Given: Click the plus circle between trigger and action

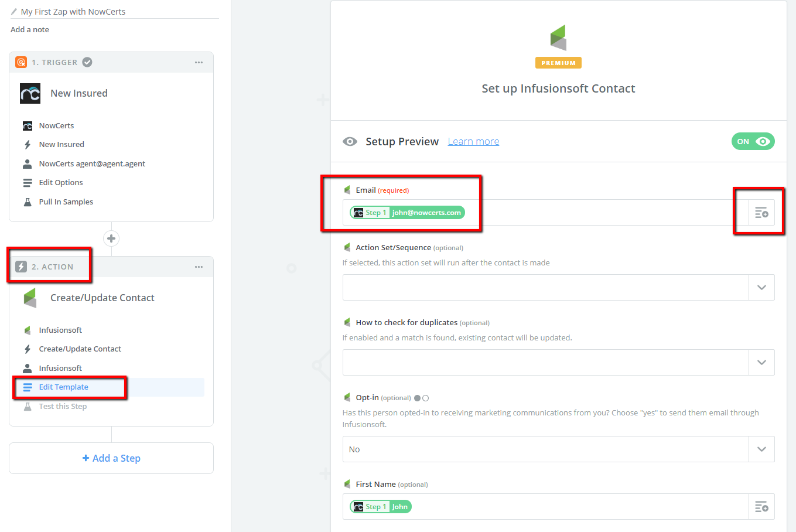Looking at the screenshot, I should [x=111, y=238].
